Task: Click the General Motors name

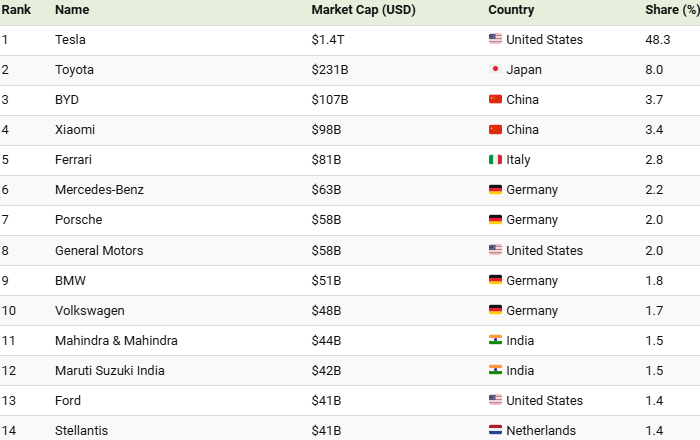Action: (99, 250)
